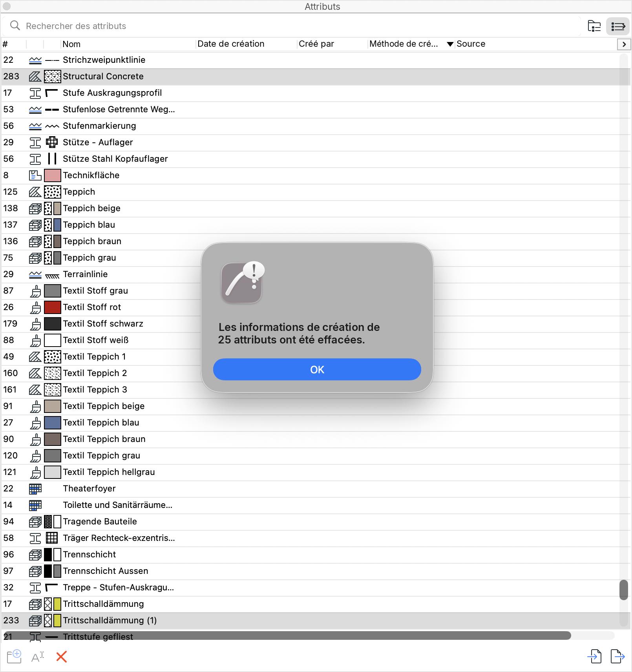
Task: Confirm the dialog with the OK button
Action: (317, 369)
